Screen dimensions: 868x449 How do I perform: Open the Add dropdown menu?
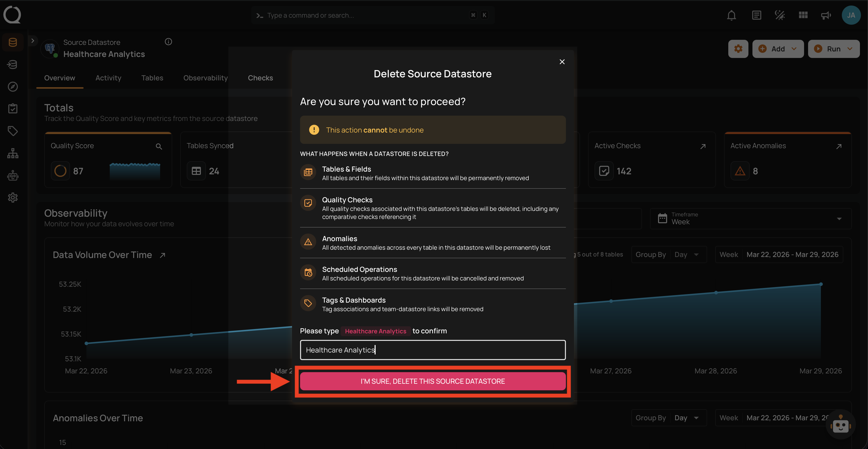click(x=778, y=49)
